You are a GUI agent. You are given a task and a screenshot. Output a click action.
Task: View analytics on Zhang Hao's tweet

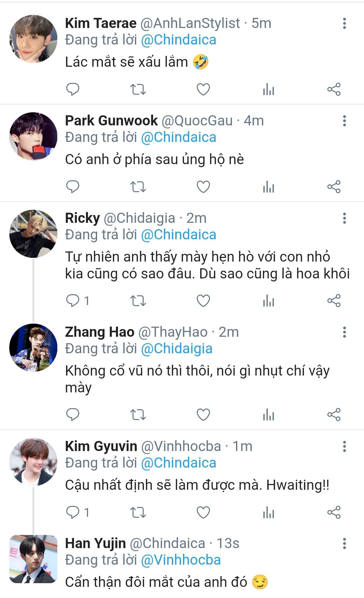pyautogui.click(x=269, y=415)
